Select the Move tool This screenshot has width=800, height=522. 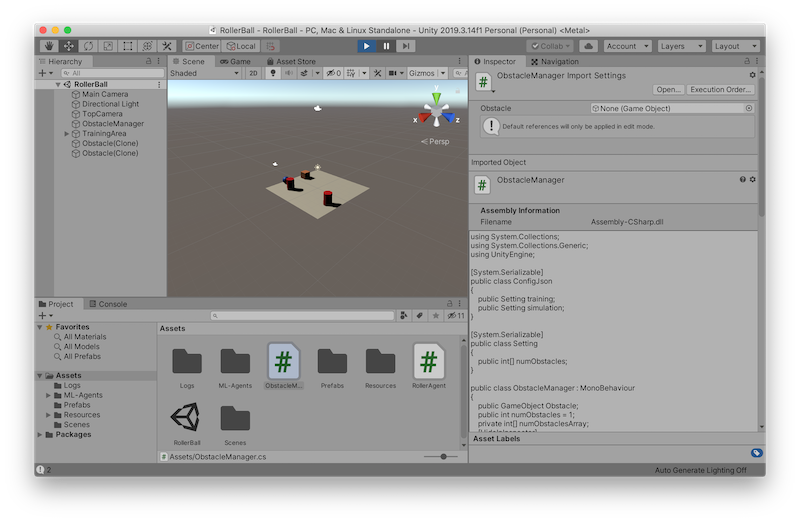[x=68, y=46]
